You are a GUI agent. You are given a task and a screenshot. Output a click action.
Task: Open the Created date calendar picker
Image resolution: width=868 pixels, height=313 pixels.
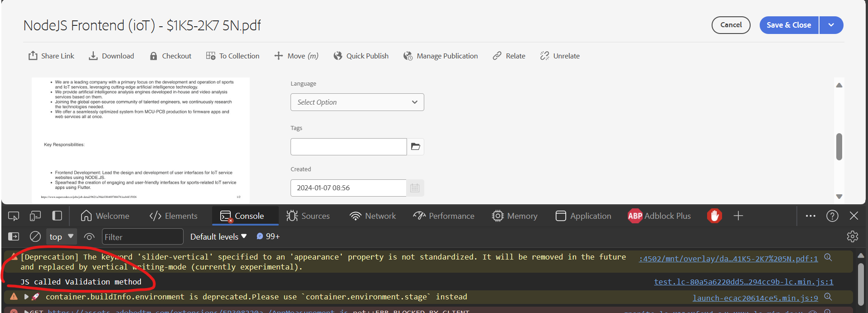point(415,188)
